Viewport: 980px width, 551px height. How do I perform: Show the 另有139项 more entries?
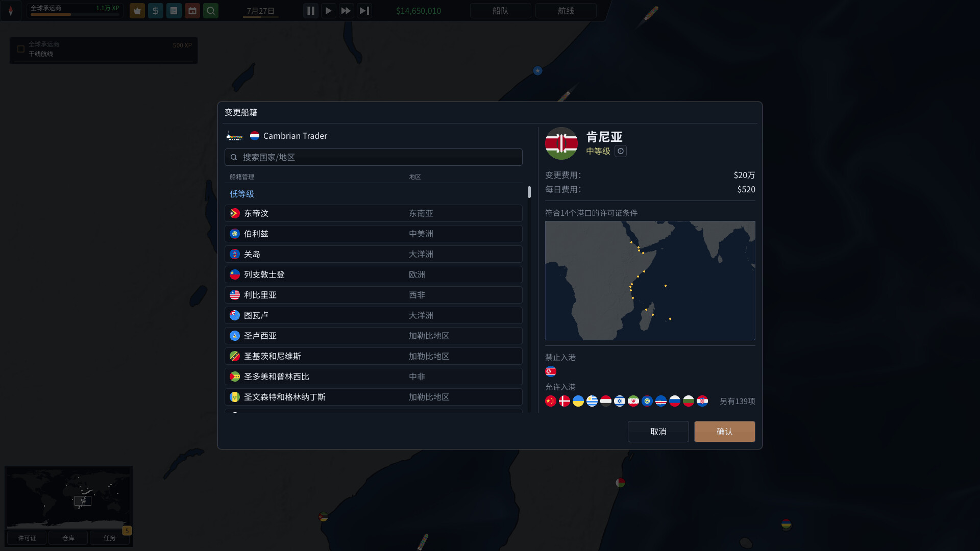coord(737,402)
